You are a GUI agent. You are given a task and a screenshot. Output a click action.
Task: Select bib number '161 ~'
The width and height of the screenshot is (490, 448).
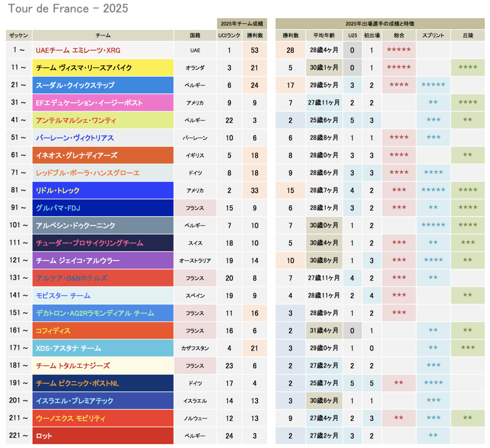[19, 331]
